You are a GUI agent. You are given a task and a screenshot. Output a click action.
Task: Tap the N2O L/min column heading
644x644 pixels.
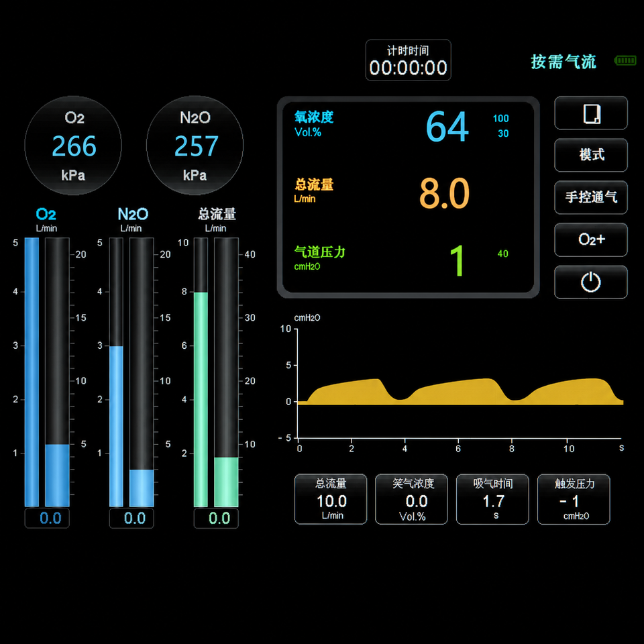click(x=132, y=220)
